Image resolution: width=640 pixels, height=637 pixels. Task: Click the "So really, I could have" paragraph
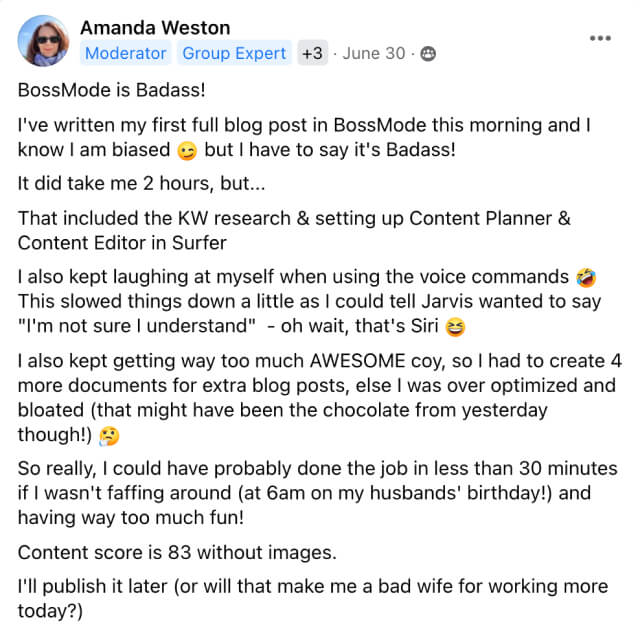pos(318,493)
